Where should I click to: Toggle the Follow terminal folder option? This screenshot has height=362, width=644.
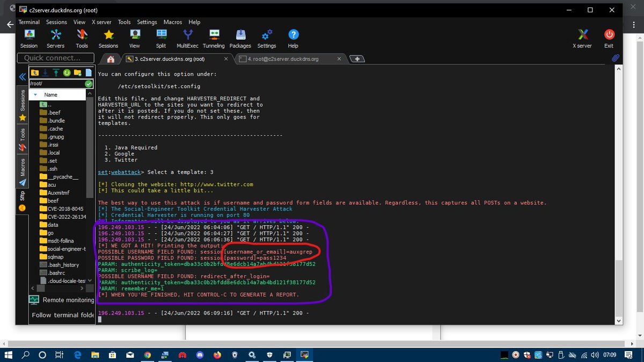tap(63, 315)
